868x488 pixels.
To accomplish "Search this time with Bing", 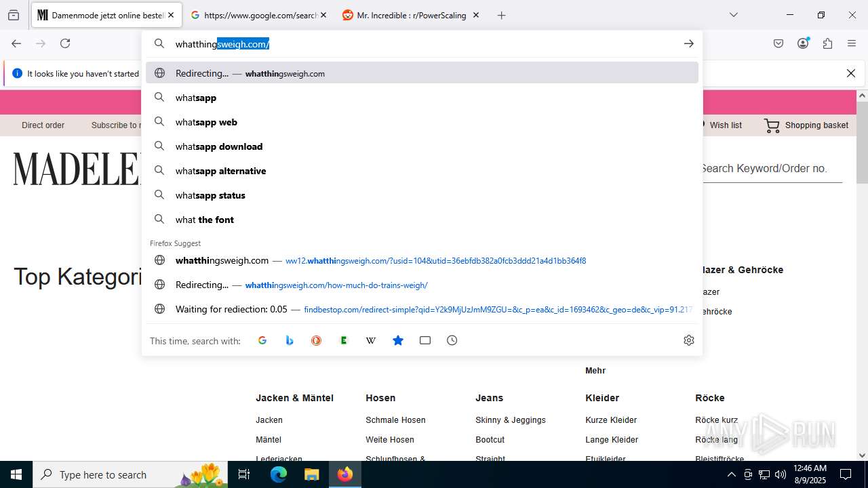I will point(290,340).
